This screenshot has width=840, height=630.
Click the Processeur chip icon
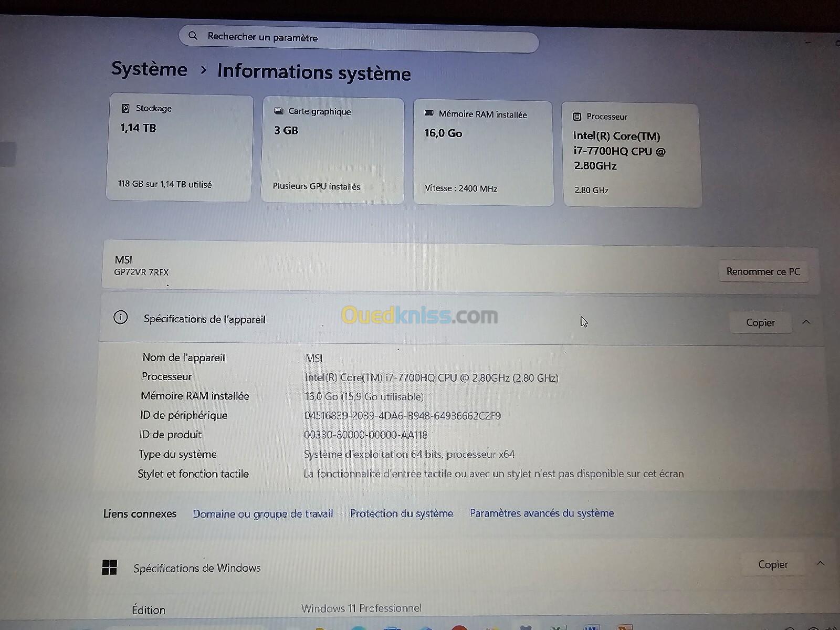(577, 117)
